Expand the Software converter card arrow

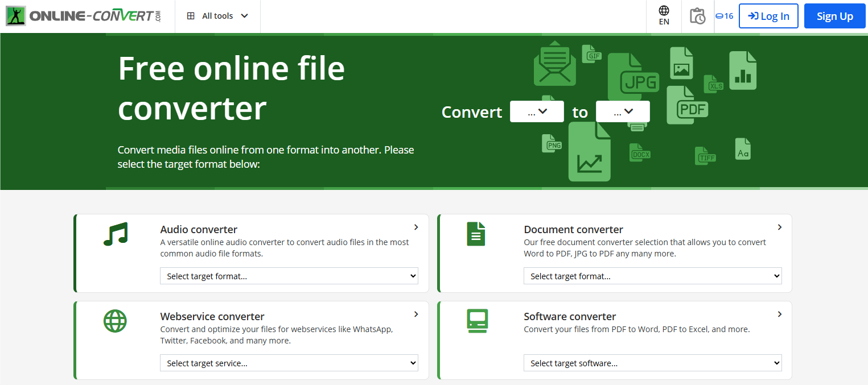(x=780, y=314)
